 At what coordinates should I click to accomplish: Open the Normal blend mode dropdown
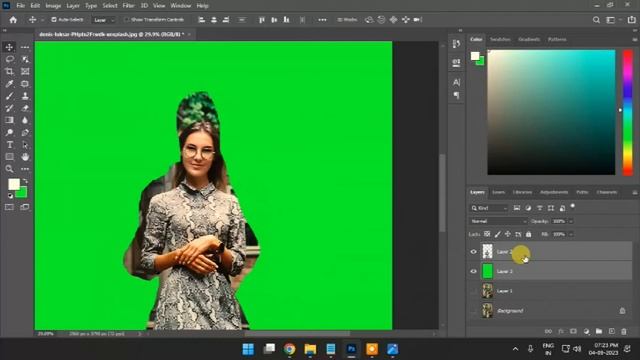[498, 221]
